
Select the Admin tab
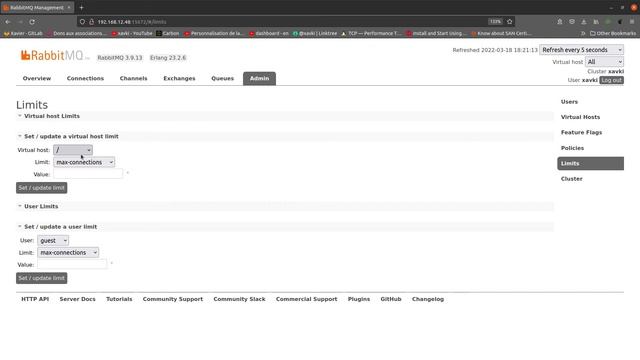point(260,78)
